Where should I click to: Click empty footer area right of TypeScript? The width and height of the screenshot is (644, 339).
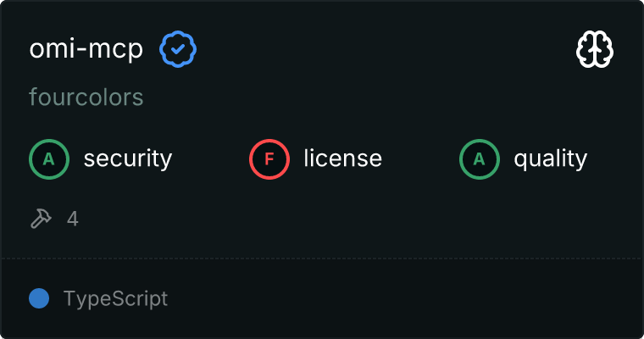coord(407,298)
